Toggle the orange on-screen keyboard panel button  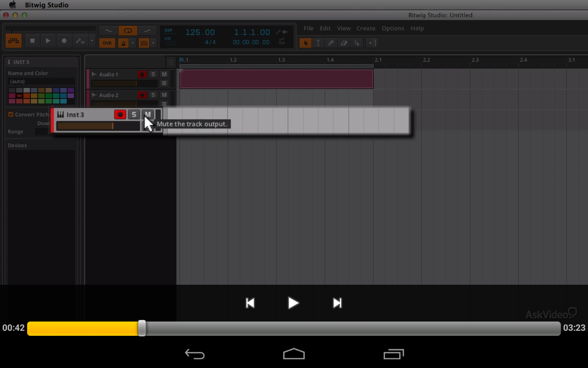pos(14,41)
